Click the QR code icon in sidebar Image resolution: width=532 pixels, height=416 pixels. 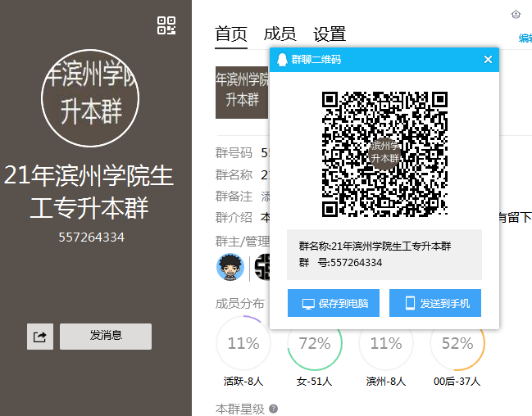coord(166,25)
